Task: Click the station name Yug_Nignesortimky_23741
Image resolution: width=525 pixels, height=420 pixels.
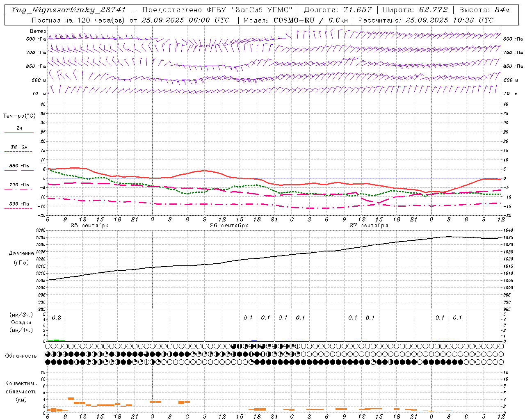Action: click(68, 10)
